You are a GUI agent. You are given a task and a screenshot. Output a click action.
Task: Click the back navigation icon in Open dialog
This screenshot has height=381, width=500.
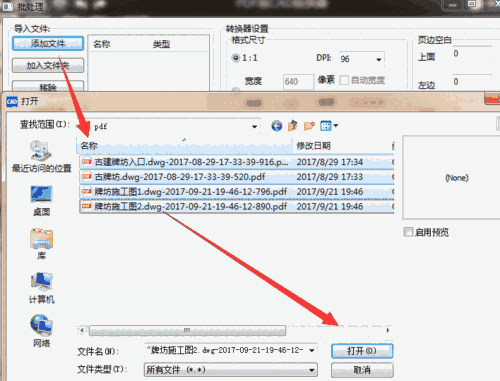tap(276, 126)
